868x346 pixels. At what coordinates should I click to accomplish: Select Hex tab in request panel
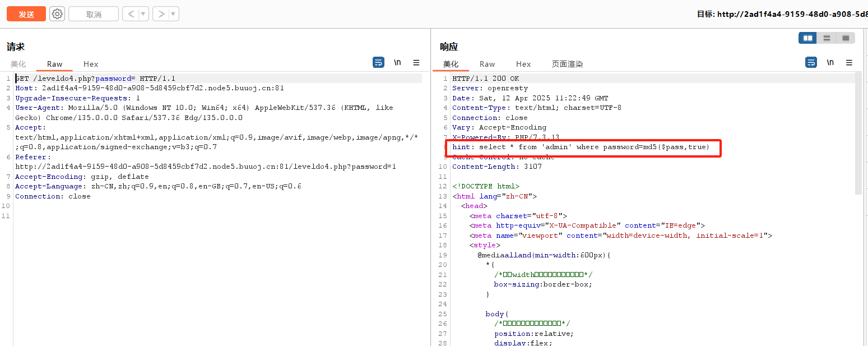91,64
